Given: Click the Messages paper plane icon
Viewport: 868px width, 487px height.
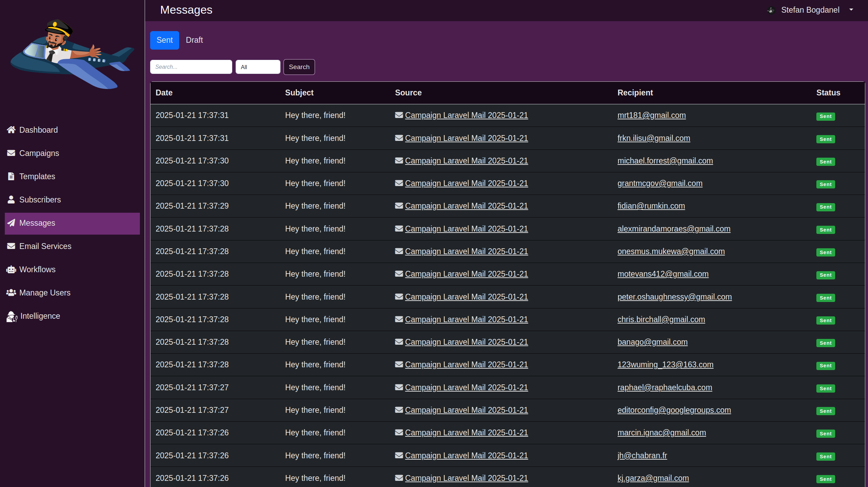Looking at the screenshot, I should click(11, 223).
